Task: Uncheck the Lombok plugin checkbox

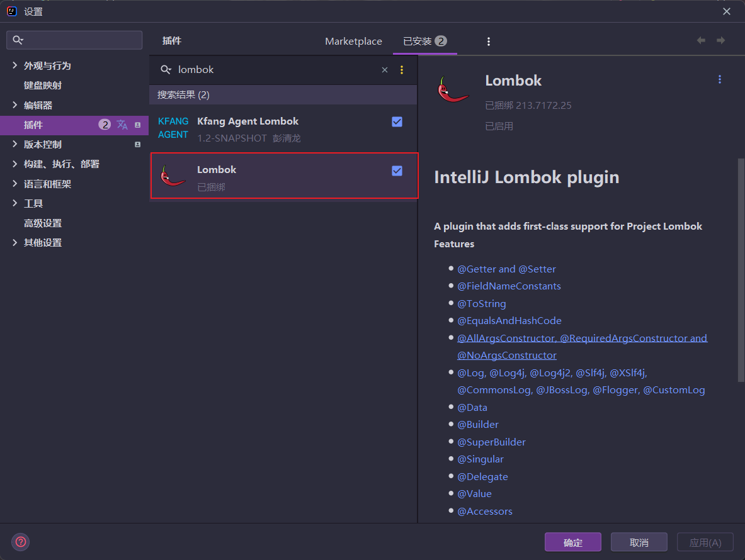Action: pyautogui.click(x=397, y=171)
